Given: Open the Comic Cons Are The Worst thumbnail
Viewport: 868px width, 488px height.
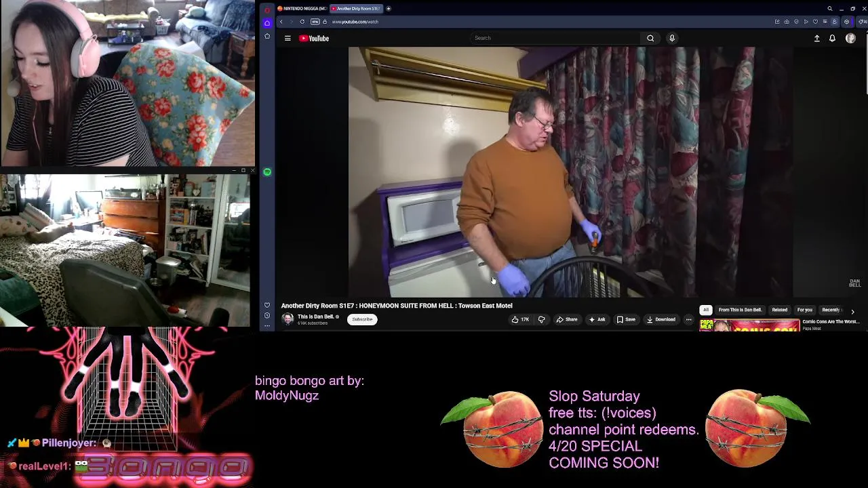Looking at the screenshot, I should [x=749, y=325].
